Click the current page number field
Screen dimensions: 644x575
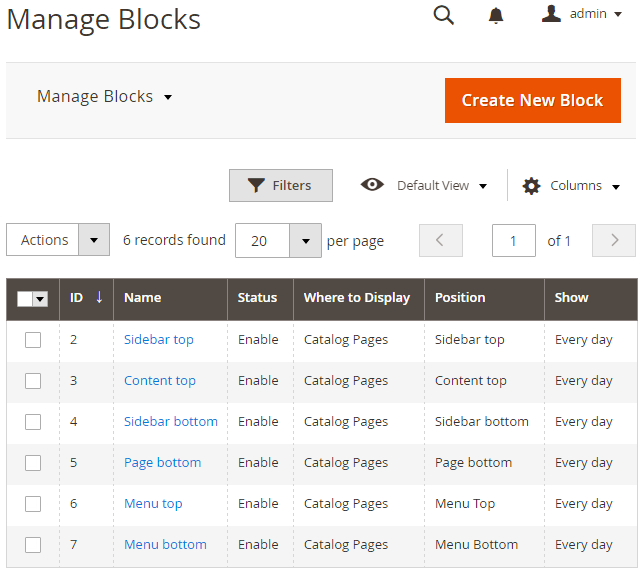513,240
